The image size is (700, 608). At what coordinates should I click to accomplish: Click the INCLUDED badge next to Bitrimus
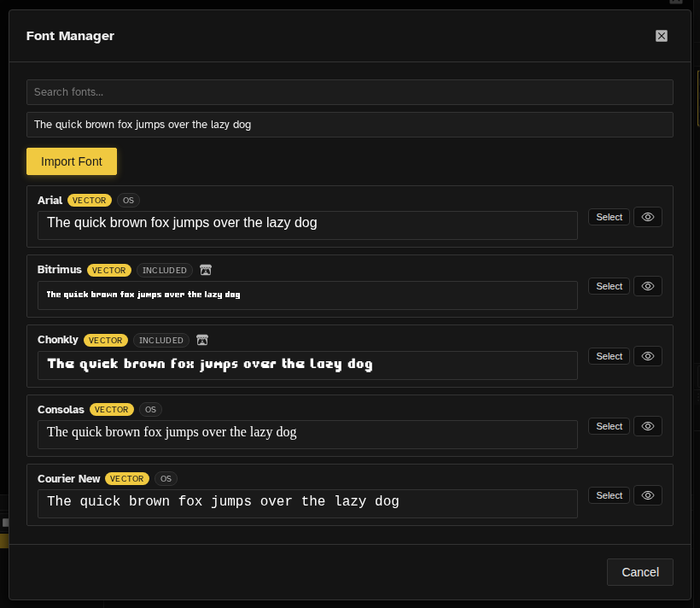point(165,271)
